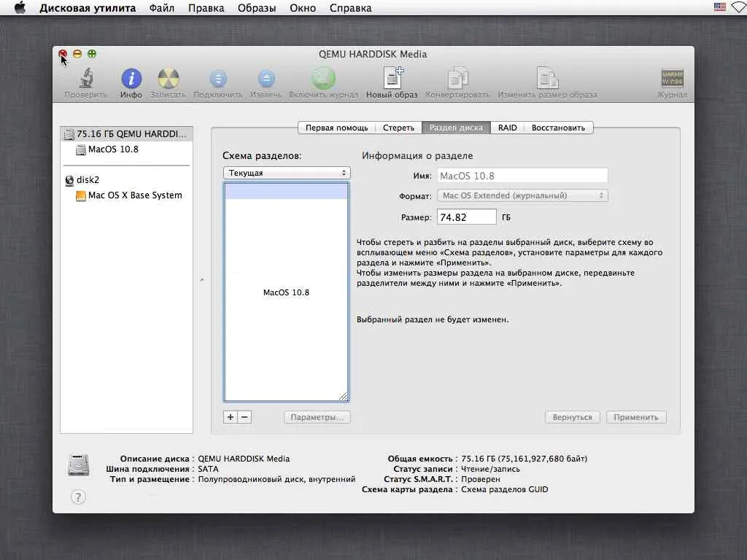Open the Схема разделов dropdown (Текущая)
Image resolution: width=747 pixels, height=560 pixels.
pos(287,173)
